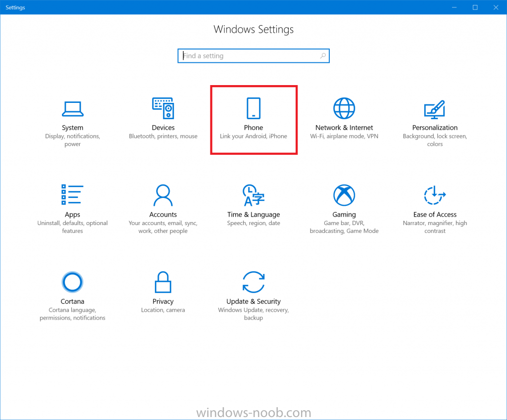Click the search magnifier icon
507x420 pixels.
pos(323,55)
